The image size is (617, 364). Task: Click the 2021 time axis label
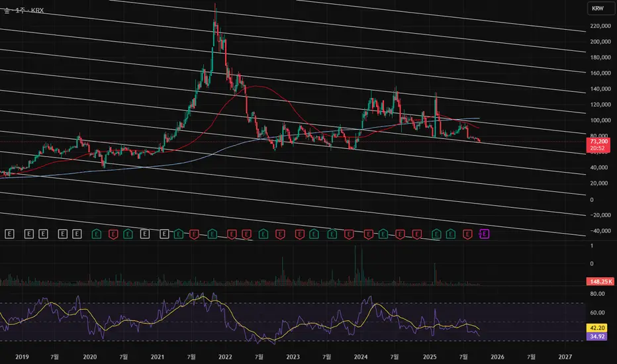pos(158,357)
